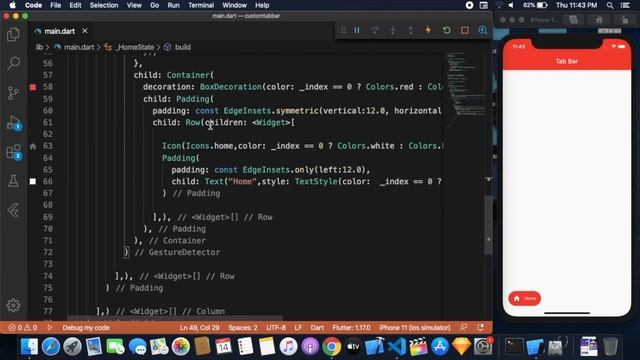This screenshot has width=640, height=360.
Task: Open the Help menu
Action: point(262,5)
